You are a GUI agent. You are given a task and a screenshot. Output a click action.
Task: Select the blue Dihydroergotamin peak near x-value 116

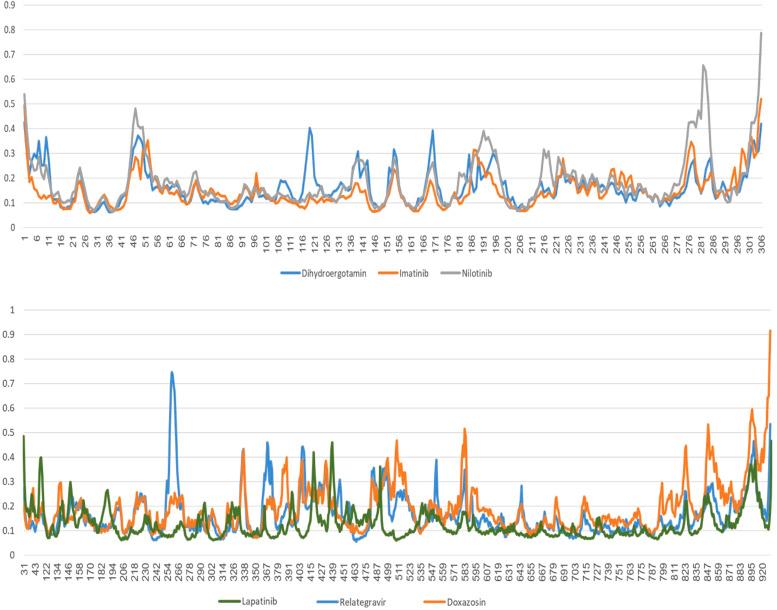310,129
